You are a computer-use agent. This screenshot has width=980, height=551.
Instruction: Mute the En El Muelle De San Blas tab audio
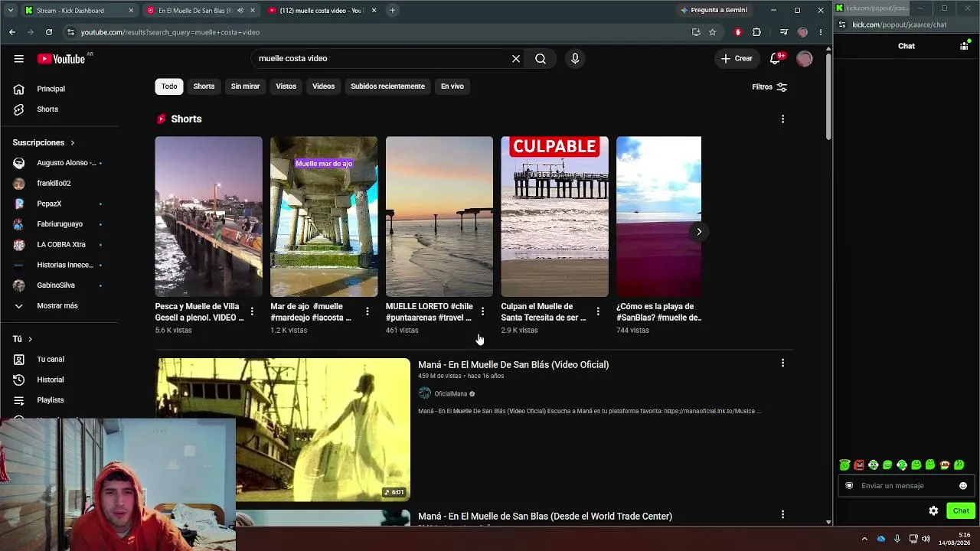click(x=240, y=11)
